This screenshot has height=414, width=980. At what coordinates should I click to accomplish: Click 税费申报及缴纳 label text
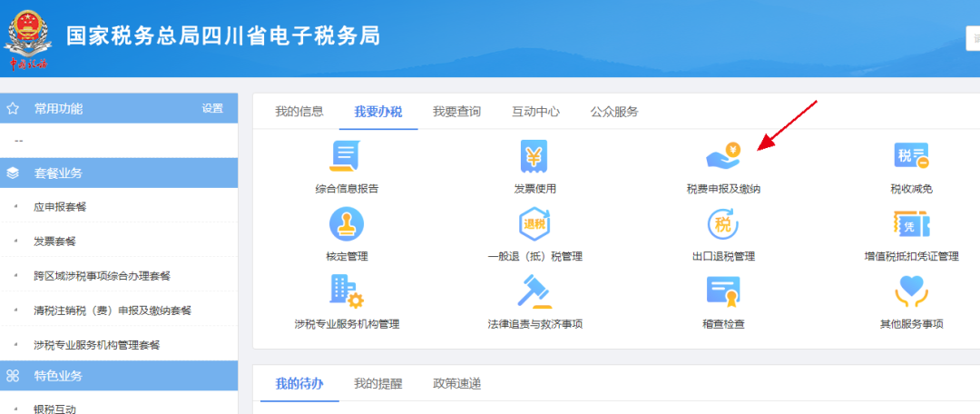[x=723, y=189]
